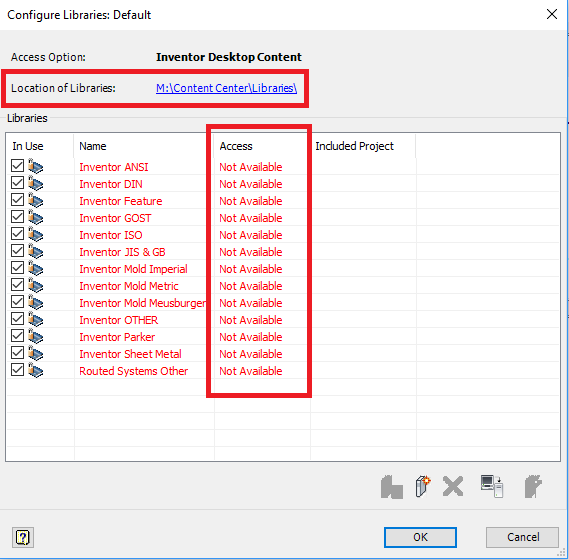Select the Inventor ISO library name

[111, 235]
